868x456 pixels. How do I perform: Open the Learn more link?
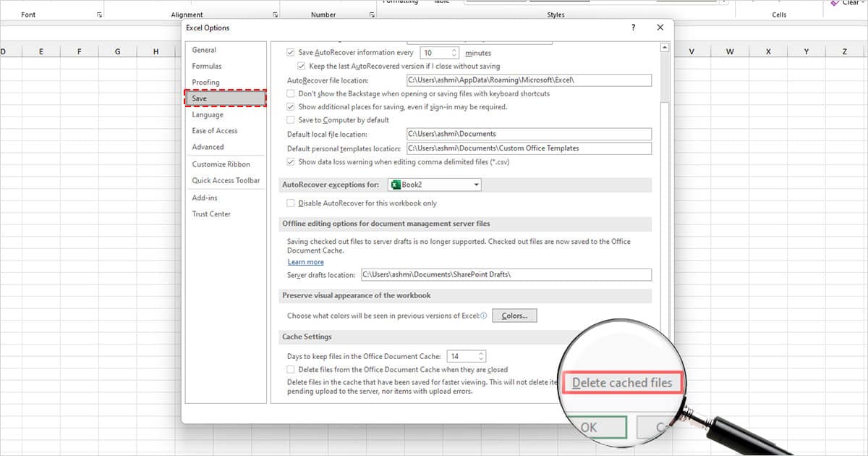click(305, 261)
